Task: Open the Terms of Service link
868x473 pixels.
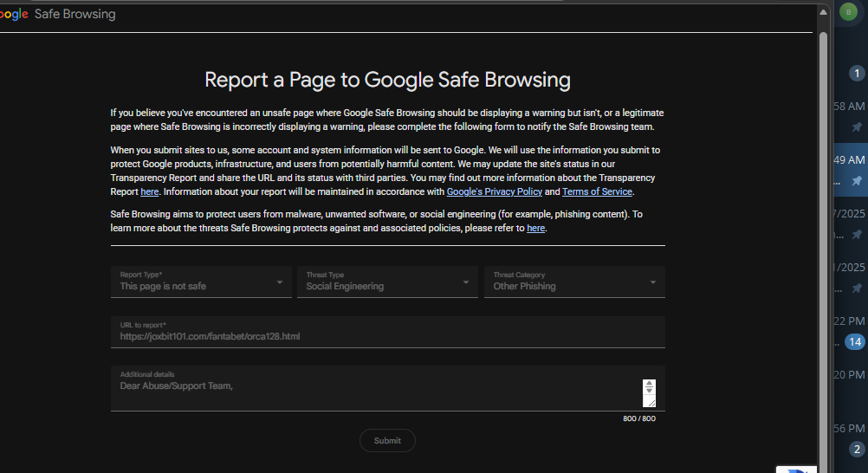Action: [x=597, y=191]
